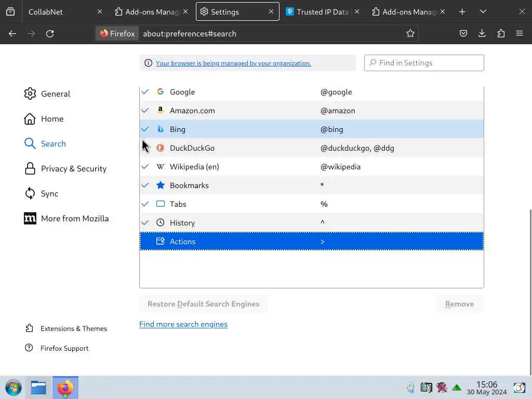This screenshot has height=399, width=532.
Task: Toggle the Google search engine checkmark
Action: click(145, 92)
